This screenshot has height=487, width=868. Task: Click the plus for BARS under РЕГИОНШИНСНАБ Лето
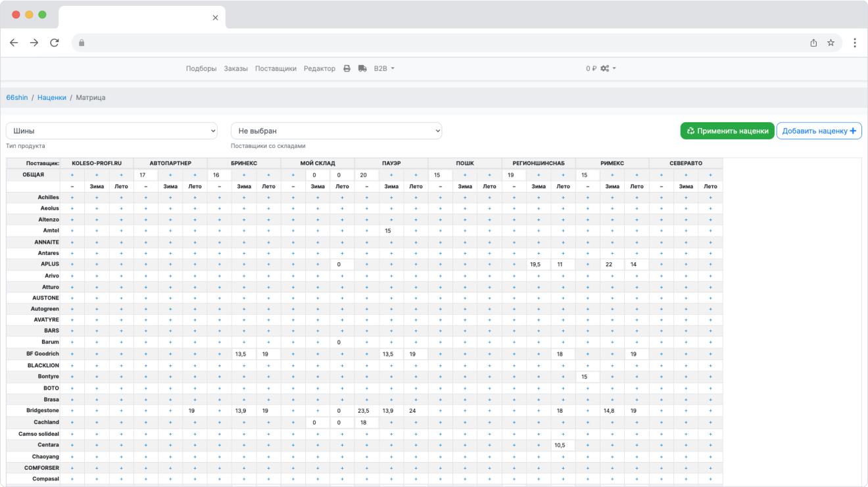tap(563, 331)
